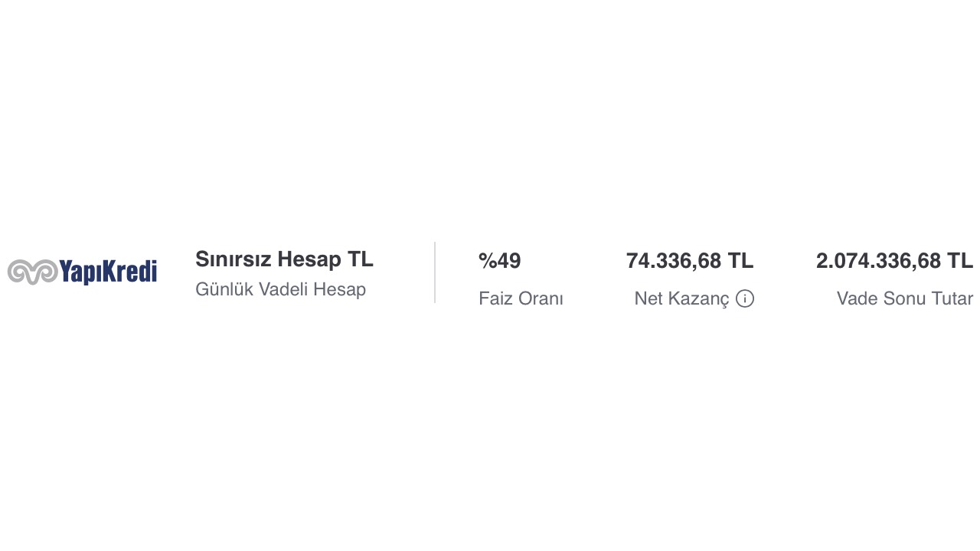Viewport: 980px width, 551px height.
Task: Click the word Hesap in the bold title
Action: click(309, 259)
